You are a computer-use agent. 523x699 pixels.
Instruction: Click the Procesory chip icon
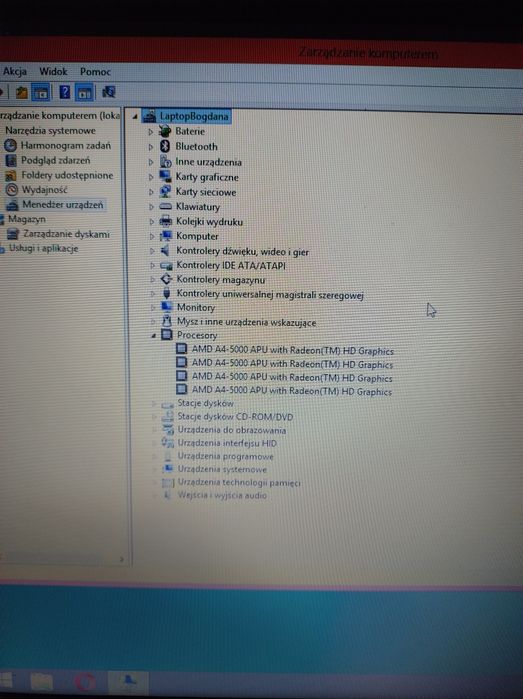pos(167,334)
